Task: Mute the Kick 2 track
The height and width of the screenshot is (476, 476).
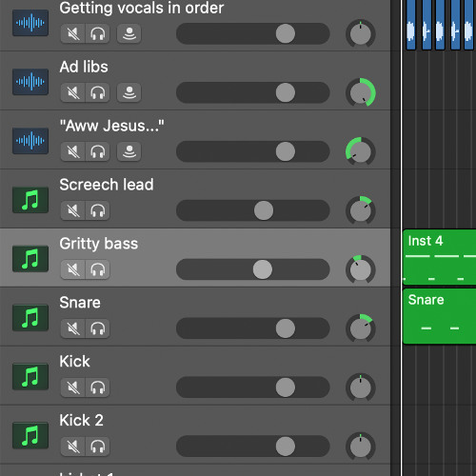Action: [73, 446]
